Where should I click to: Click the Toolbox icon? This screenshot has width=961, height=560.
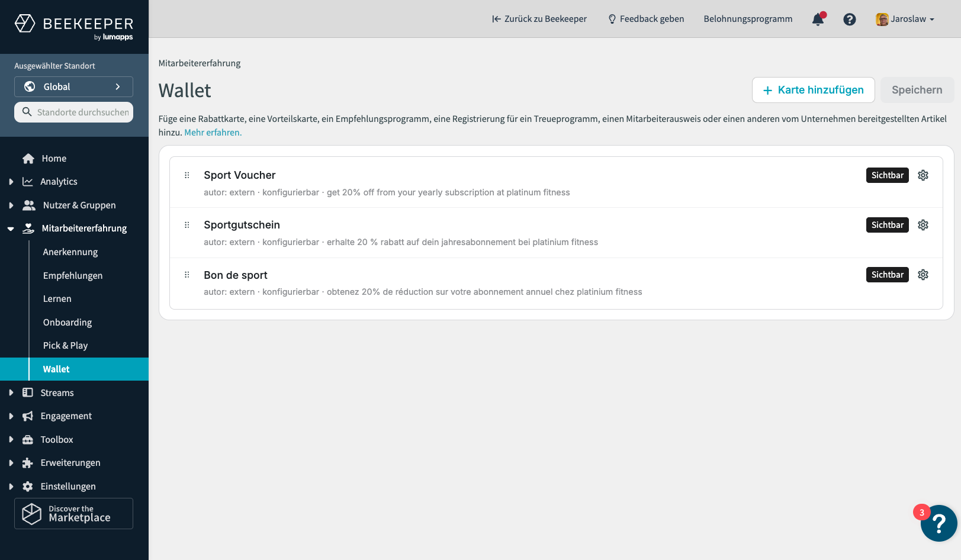[28, 440]
